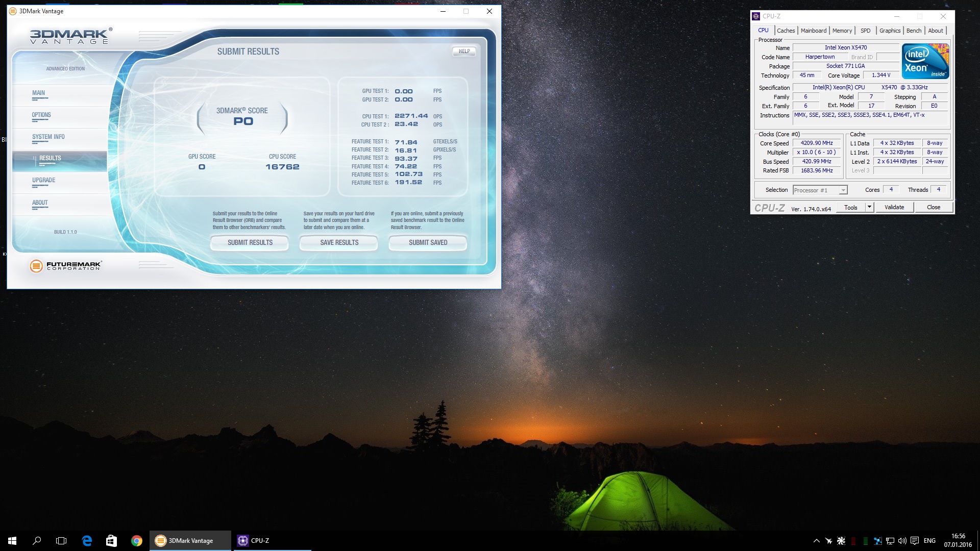The width and height of the screenshot is (980, 551).
Task: Open the Action Center notification icon
Action: coord(914,540)
